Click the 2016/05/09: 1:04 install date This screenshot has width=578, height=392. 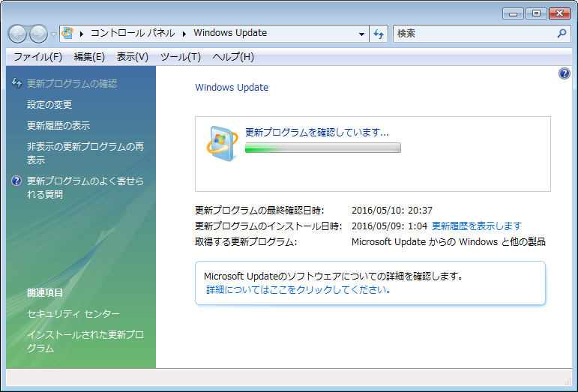tap(389, 226)
